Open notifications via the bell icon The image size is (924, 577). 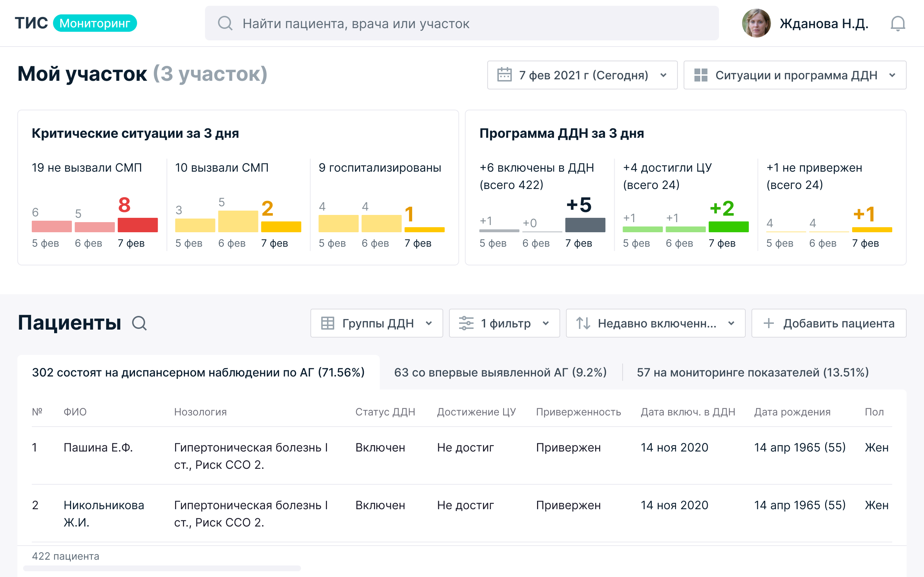tap(898, 23)
